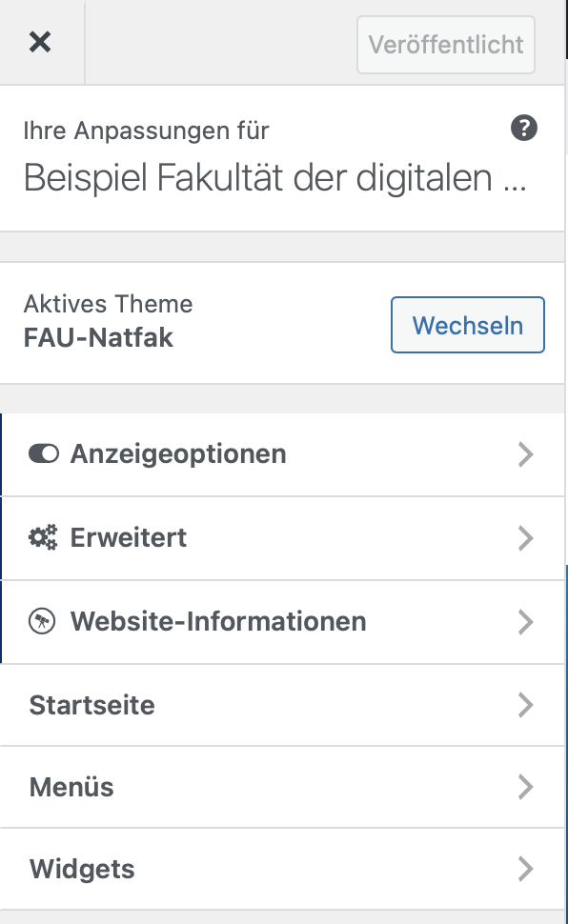568x924 pixels.
Task: Open the Widgets panel
Action: (282, 869)
